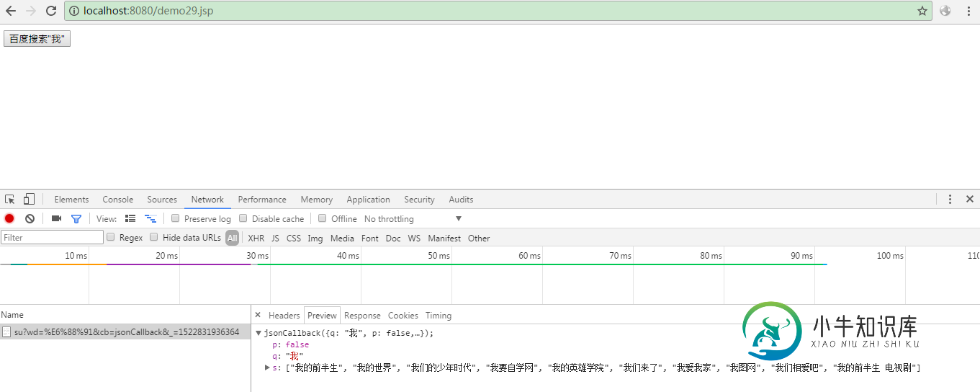
Task: Show request Preview tab
Action: pos(322,316)
